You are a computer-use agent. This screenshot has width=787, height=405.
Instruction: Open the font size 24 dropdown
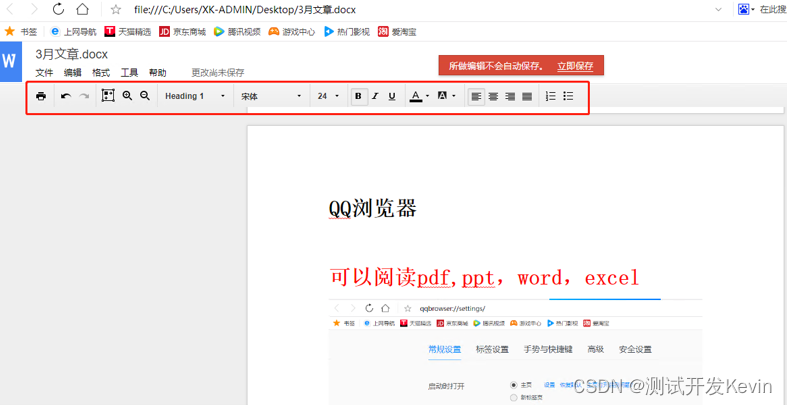328,96
